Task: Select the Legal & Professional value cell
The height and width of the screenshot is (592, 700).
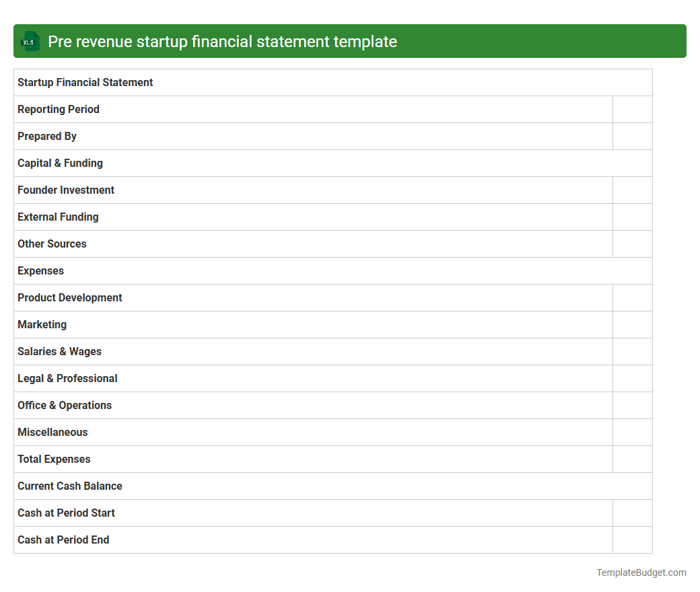Action: click(x=632, y=378)
